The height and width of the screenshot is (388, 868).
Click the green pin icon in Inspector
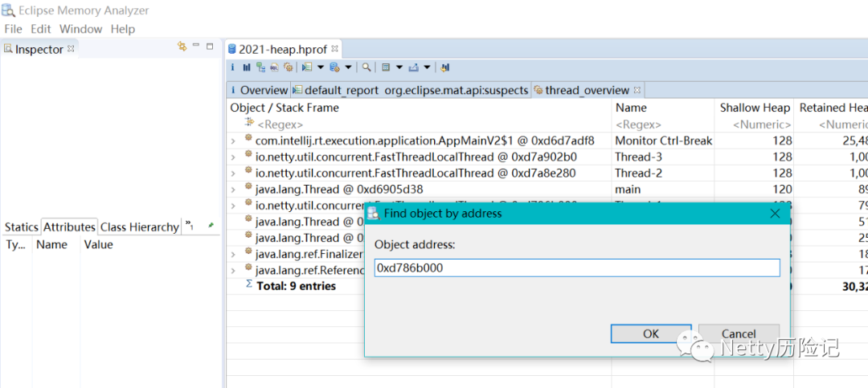click(x=211, y=225)
